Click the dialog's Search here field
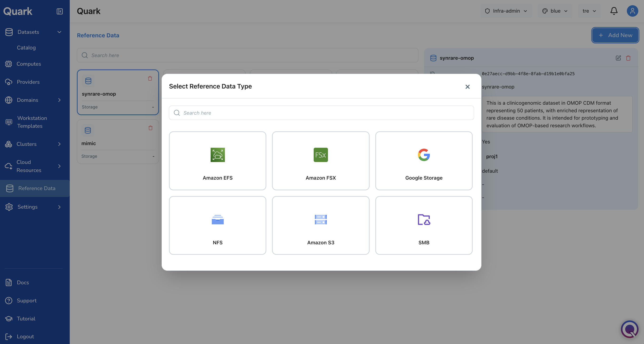This screenshot has height=344, width=644. point(321,113)
